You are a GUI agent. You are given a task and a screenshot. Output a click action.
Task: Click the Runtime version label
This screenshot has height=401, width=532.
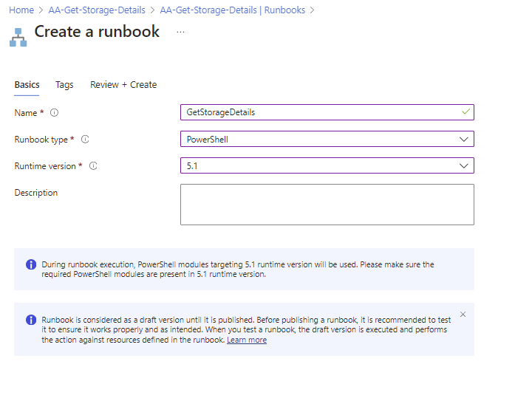[45, 166]
